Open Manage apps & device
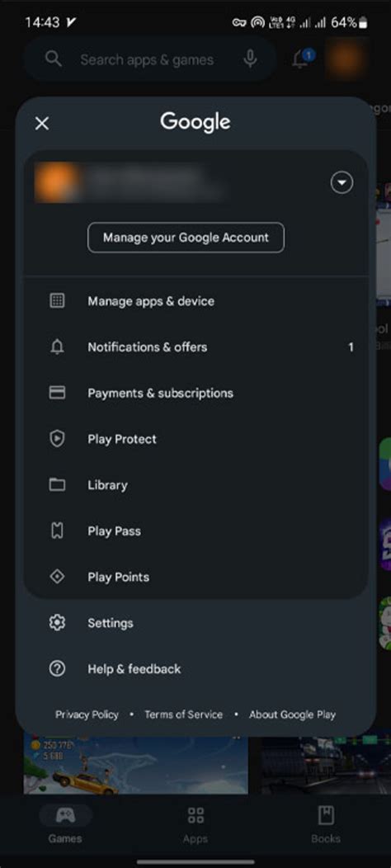The image size is (391, 868). tap(195, 301)
